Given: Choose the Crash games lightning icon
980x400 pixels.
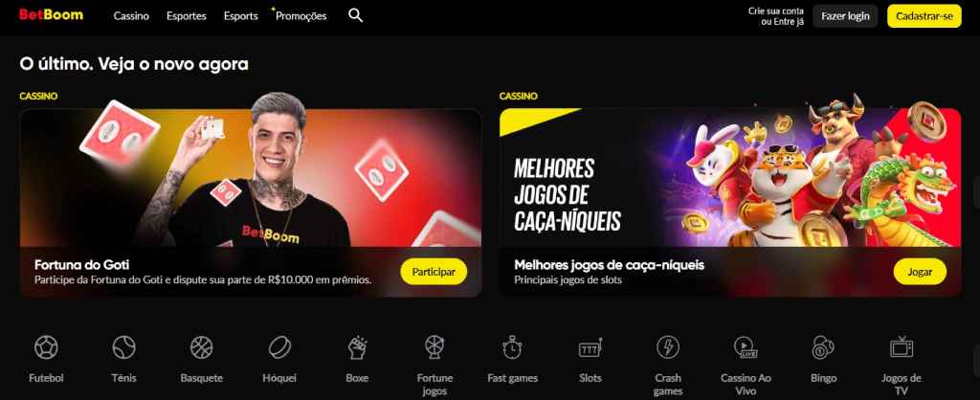Looking at the screenshot, I should point(667,347).
